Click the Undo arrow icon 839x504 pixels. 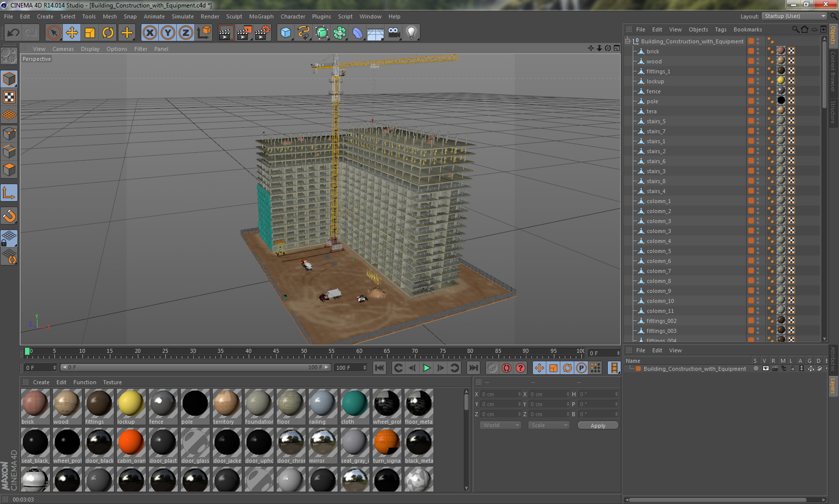pyautogui.click(x=13, y=33)
